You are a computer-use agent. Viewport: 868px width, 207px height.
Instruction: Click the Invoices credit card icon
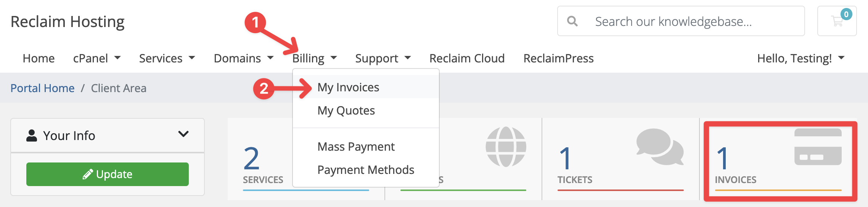point(818,146)
